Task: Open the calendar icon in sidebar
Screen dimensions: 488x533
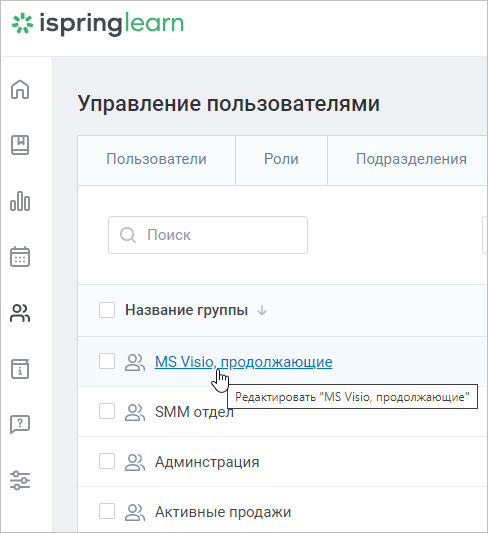Action: (x=20, y=257)
